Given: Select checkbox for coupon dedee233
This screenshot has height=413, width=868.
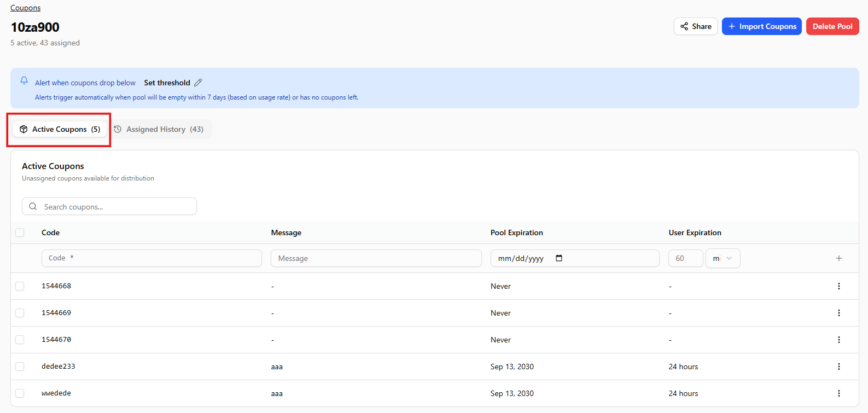Looking at the screenshot, I should (x=20, y=367).
